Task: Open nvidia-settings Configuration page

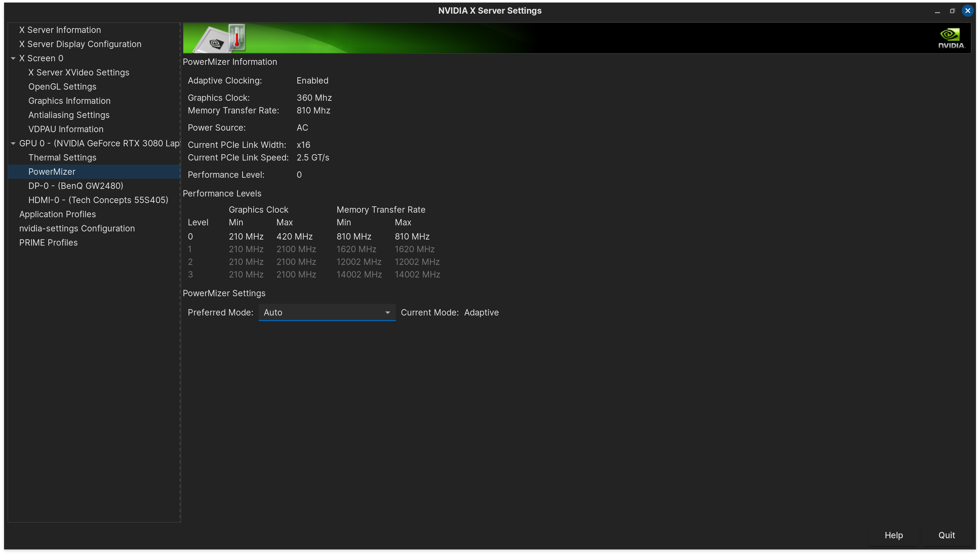Action: [x=77, y=228]
